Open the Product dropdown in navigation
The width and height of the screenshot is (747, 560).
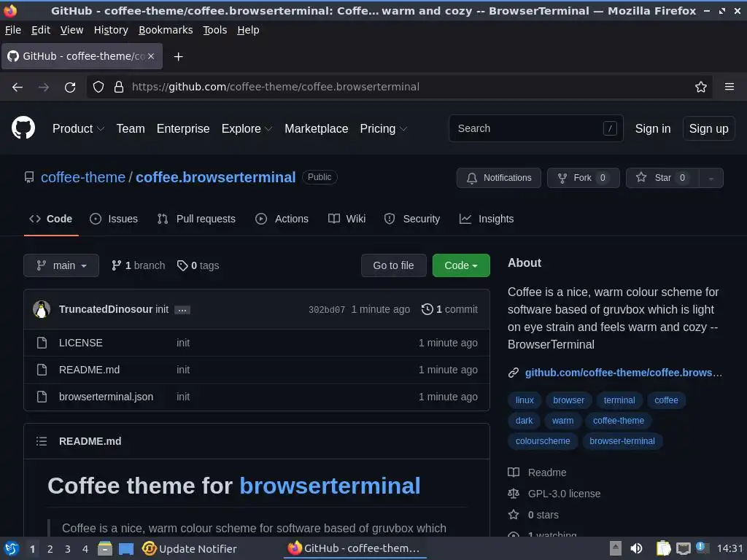[78, 128]
